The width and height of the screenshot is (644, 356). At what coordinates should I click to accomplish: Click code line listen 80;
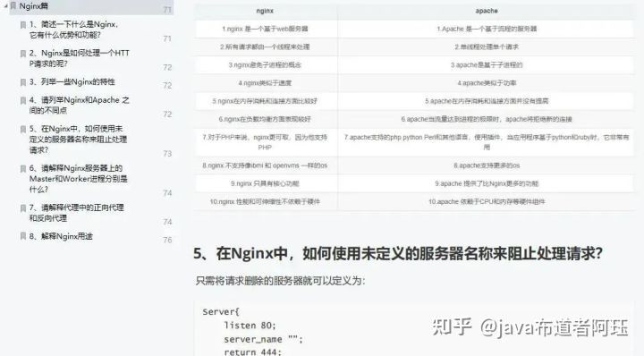(250, 326)
